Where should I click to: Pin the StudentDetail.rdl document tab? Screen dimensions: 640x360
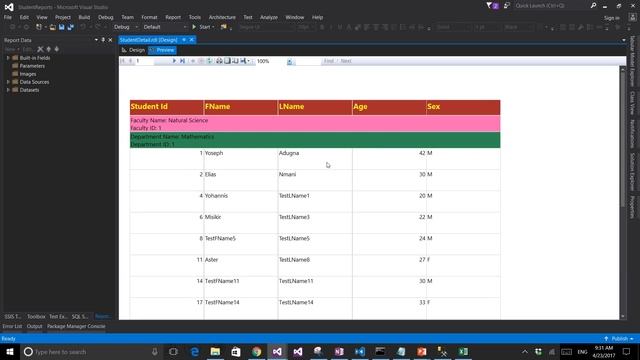coord(184,40)
